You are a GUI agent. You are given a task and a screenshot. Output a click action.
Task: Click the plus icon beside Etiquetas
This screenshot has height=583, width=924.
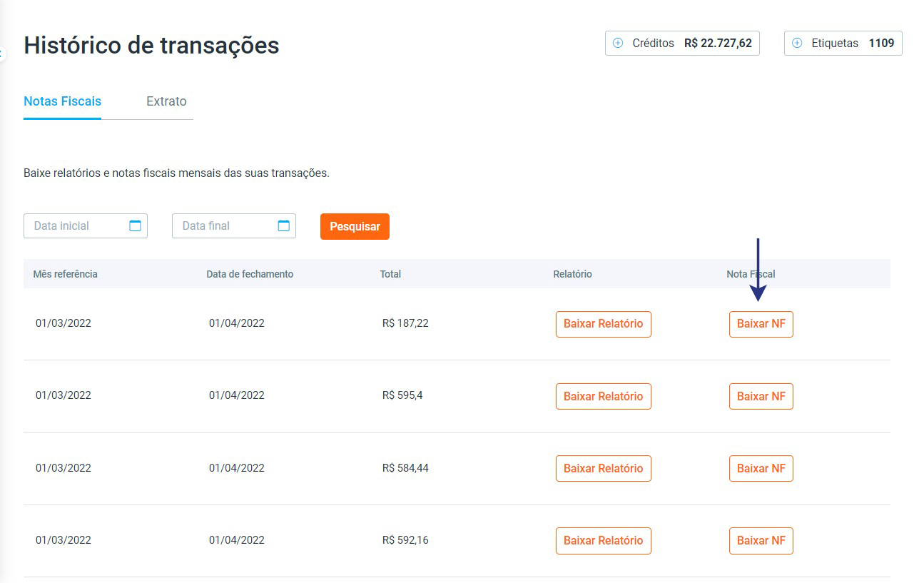797,44
